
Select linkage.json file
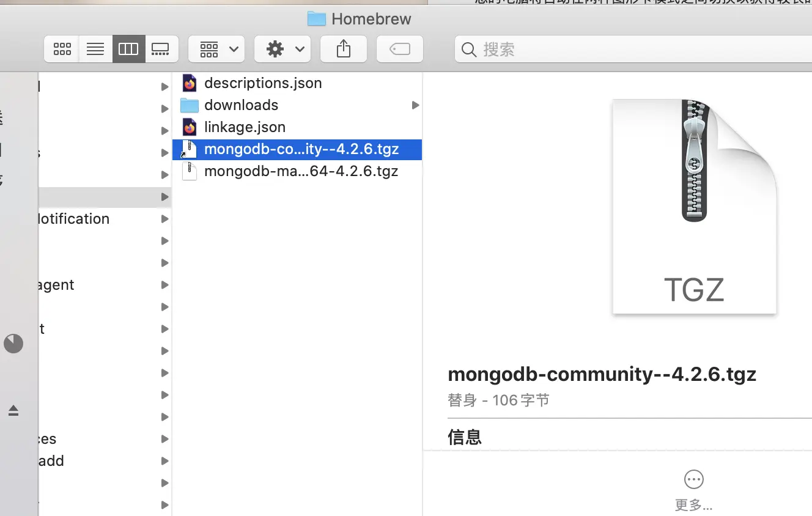pyautogui.click(x=297, y=127)
